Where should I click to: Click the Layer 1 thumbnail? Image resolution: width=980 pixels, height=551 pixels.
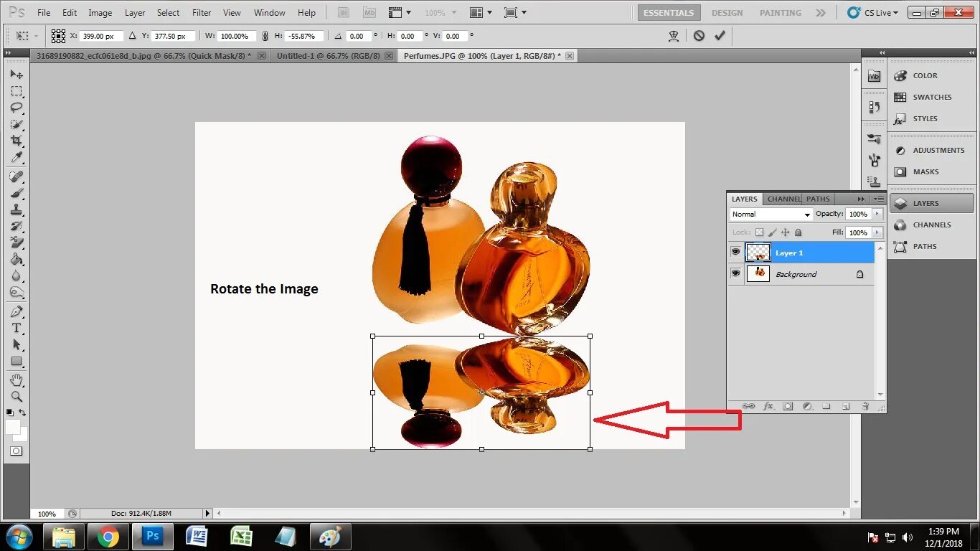[758, 252]
